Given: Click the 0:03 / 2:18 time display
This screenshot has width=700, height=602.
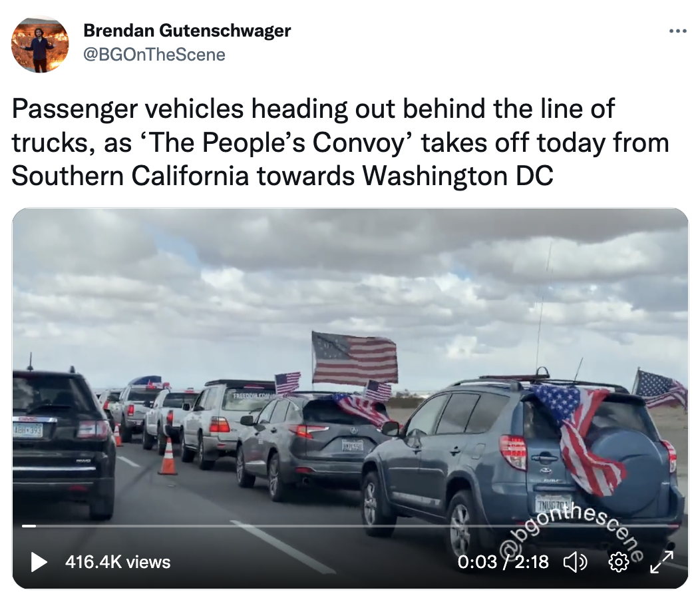Looking at the screenshot, I should coord(503,562).
